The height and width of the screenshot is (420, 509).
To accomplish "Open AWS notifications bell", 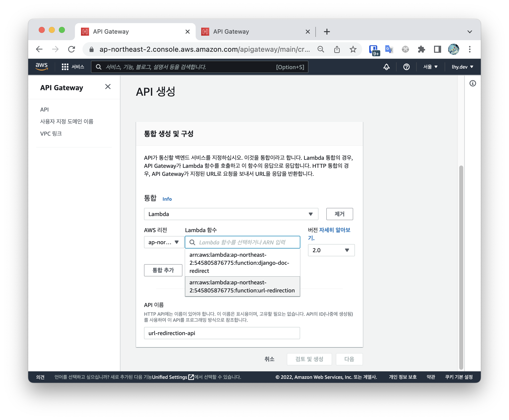I will [387, 67].
